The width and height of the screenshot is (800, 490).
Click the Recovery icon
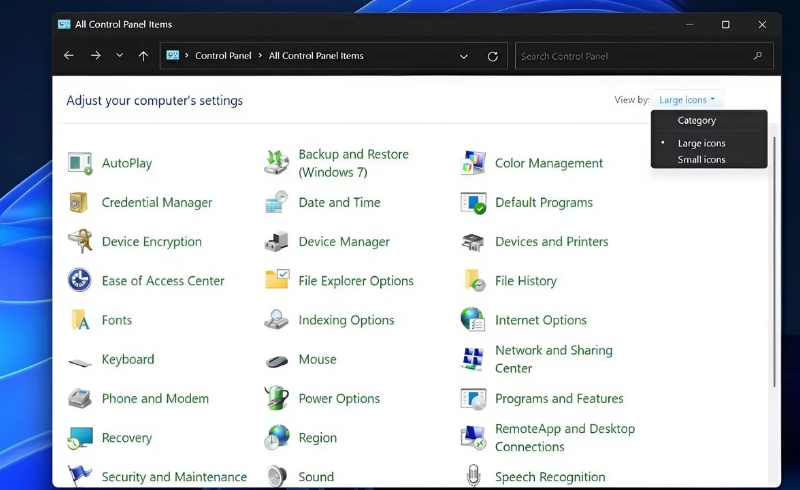pos(80,438)
